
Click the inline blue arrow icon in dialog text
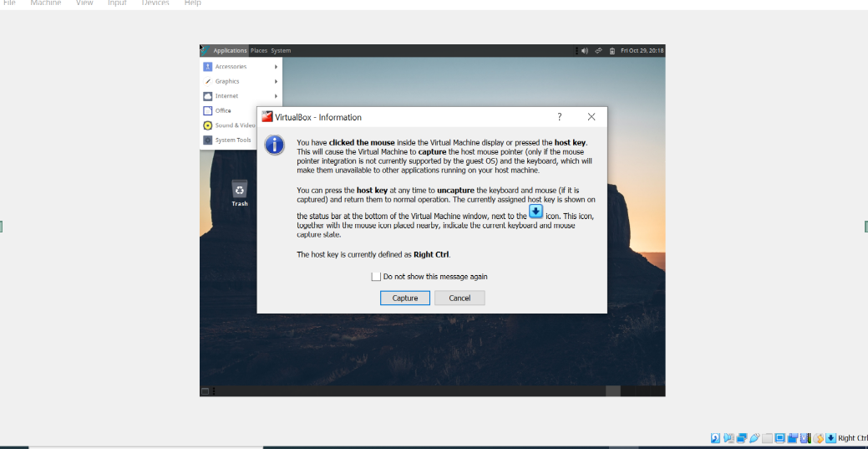[x=536, y=212]
